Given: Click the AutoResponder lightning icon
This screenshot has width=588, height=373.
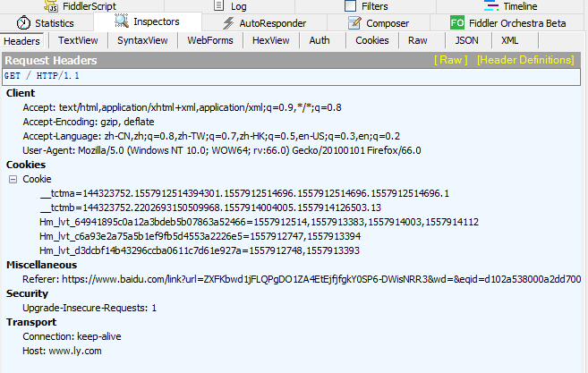Looking at the screenshot, I should 228,23.
